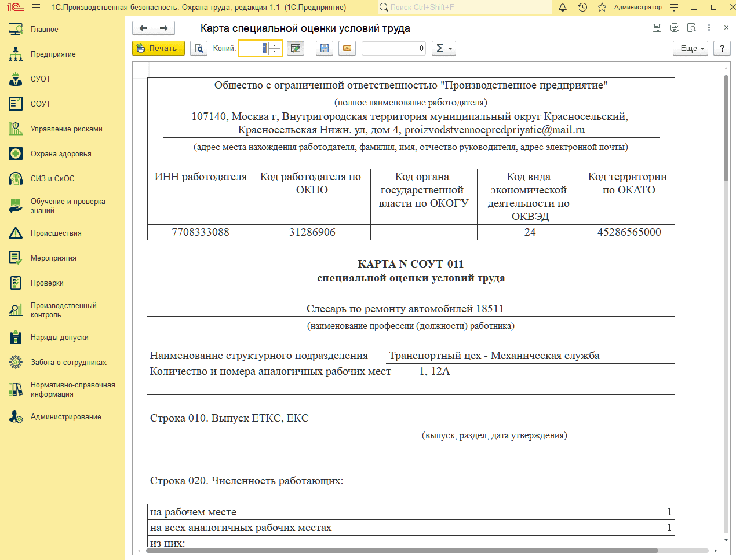Open history clock icon
The height and width of the screenshot is (560, 736).
point(582,8)
